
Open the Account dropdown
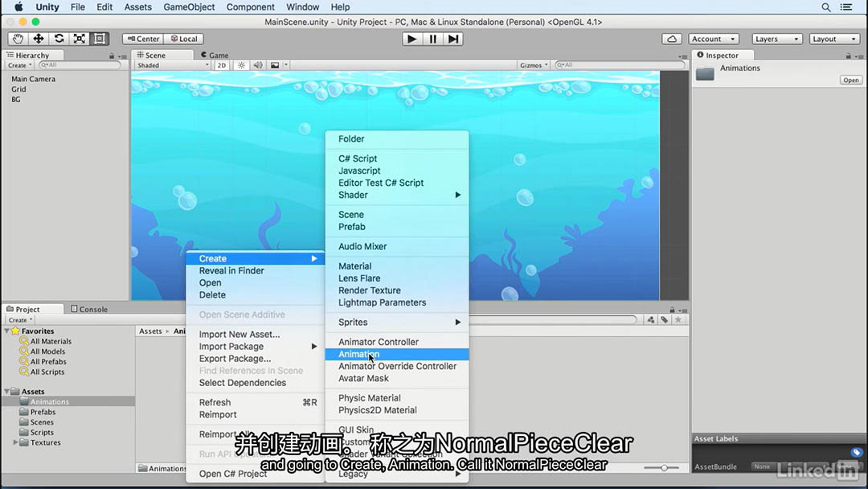714,39
